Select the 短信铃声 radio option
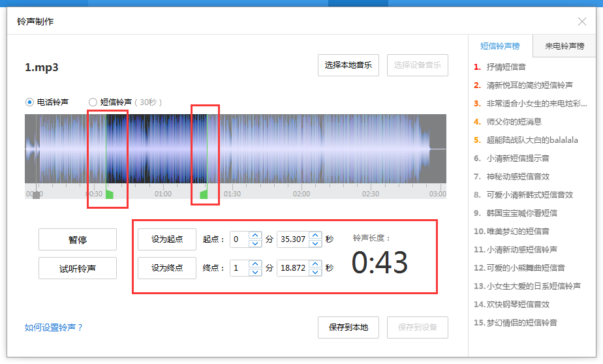 point(93,102)
